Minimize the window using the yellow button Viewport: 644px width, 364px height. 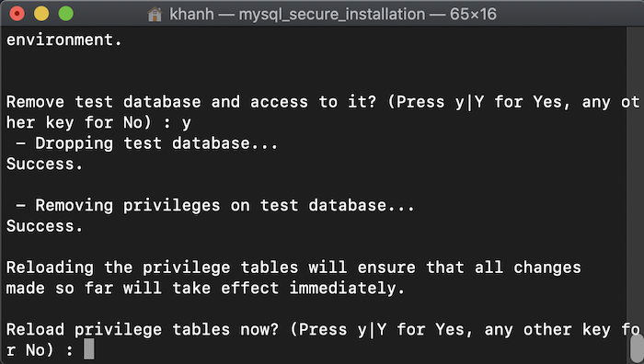41,14
